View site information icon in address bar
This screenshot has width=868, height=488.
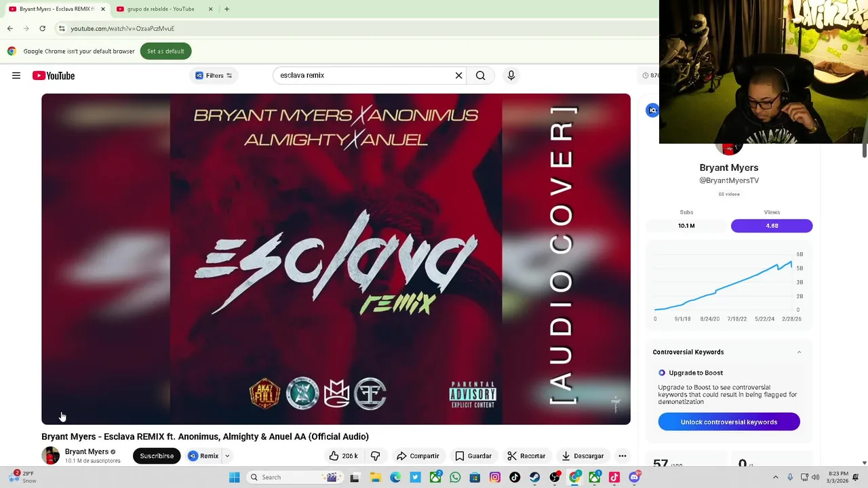tap(62, 28)
